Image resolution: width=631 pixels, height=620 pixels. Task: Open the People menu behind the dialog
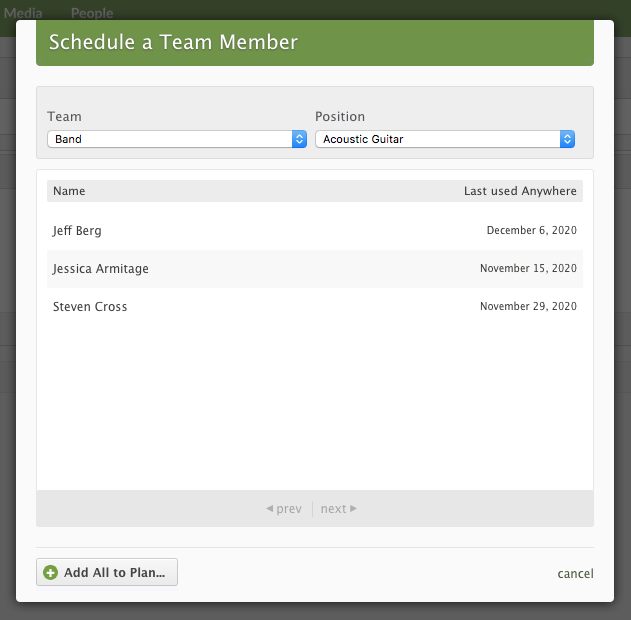click(92, 13)
